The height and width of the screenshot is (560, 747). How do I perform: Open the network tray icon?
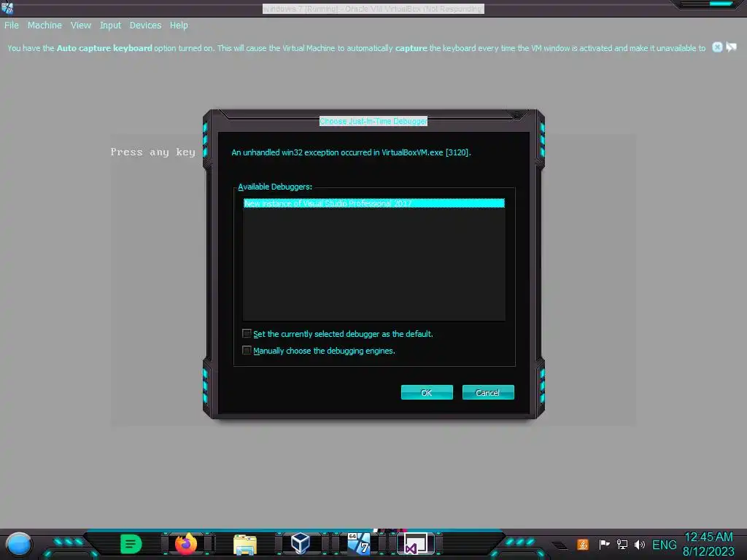coord(622,544)
